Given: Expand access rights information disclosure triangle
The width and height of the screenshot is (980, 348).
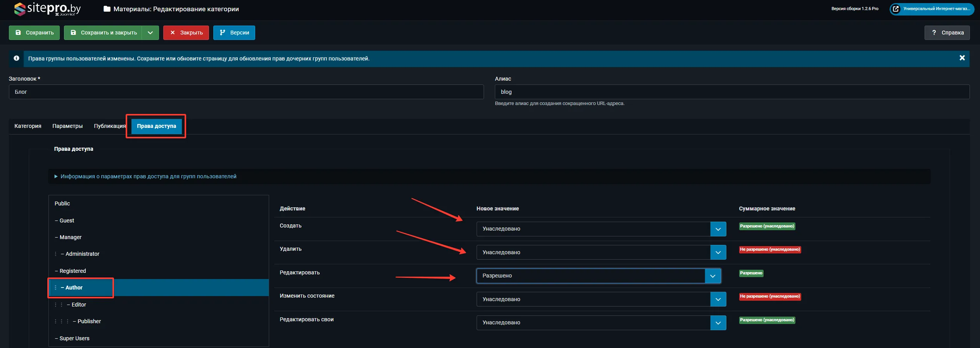Looking at the screenshot, I should (56, 176).
